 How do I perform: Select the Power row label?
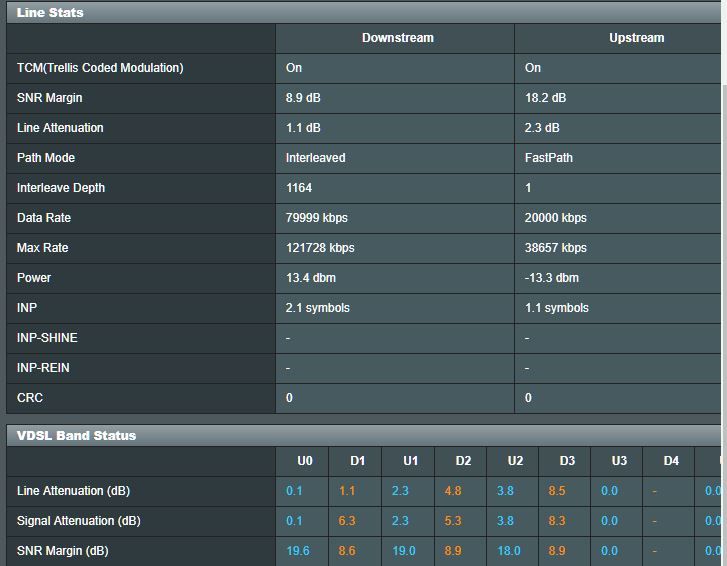tap(33, 278)
